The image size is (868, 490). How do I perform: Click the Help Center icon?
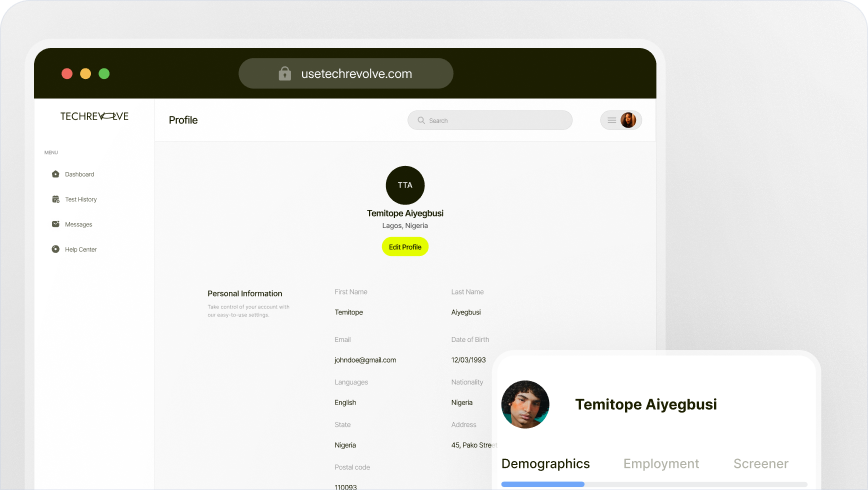55,249
